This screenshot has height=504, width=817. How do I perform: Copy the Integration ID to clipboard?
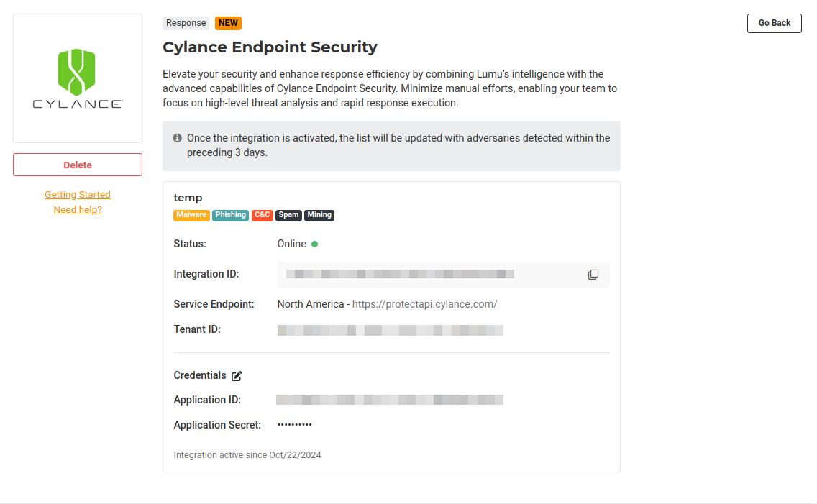pyautogui.click(x=593, y=275)
